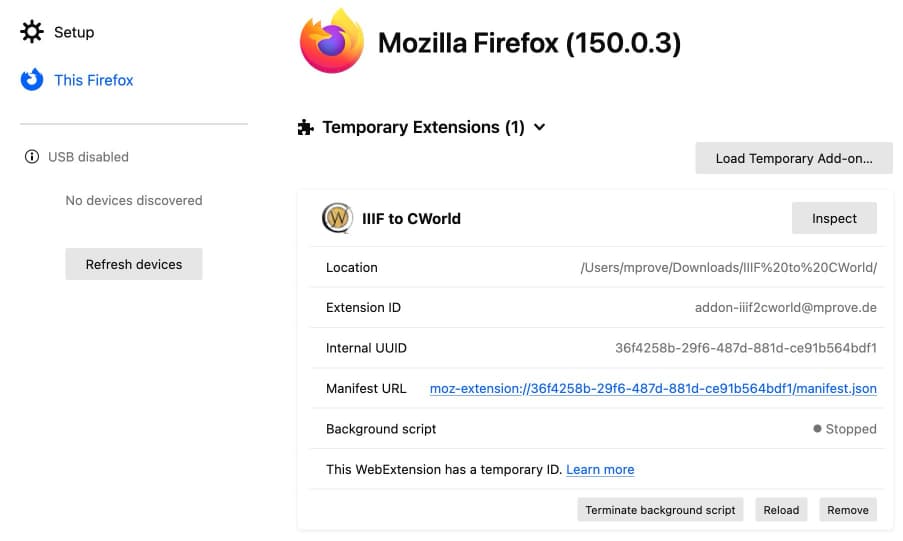Refresh the devices list

134,264
